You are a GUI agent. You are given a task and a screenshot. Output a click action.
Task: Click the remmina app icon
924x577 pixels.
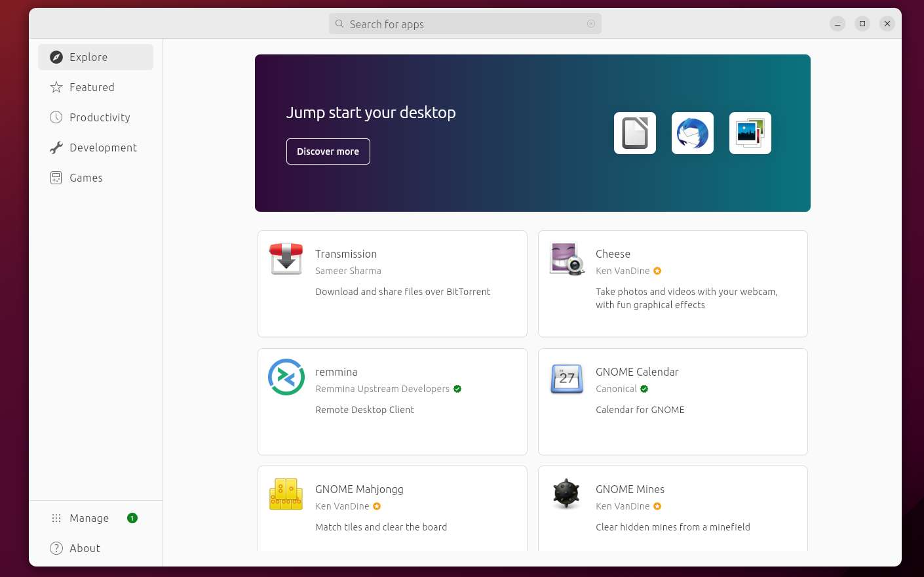(286, 377)
